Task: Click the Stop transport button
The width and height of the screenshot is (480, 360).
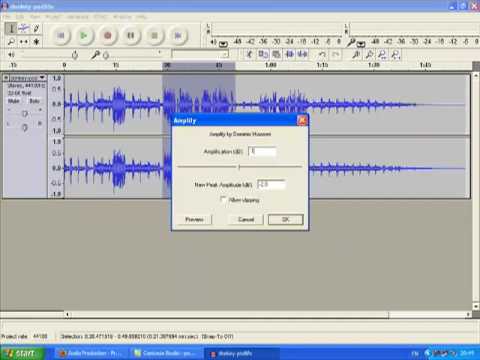Action: [x=154, y=35]
